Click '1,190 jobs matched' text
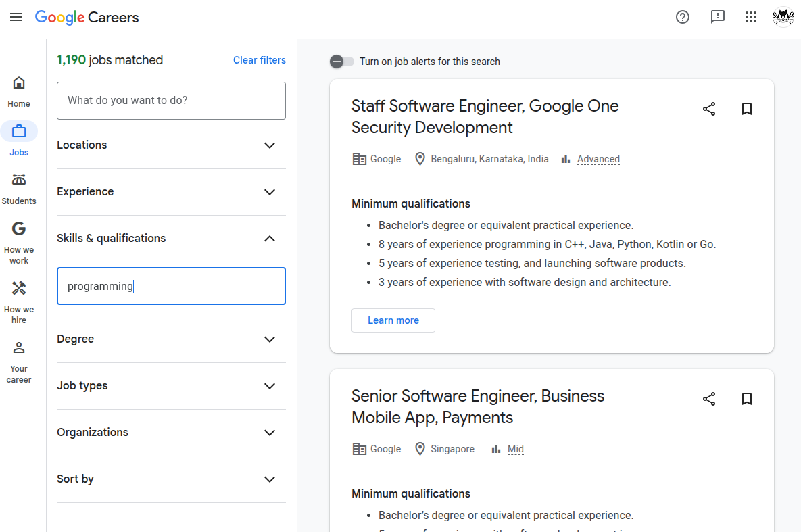The width and height of the screenshot is (801, 532). (x=110, y=59)
